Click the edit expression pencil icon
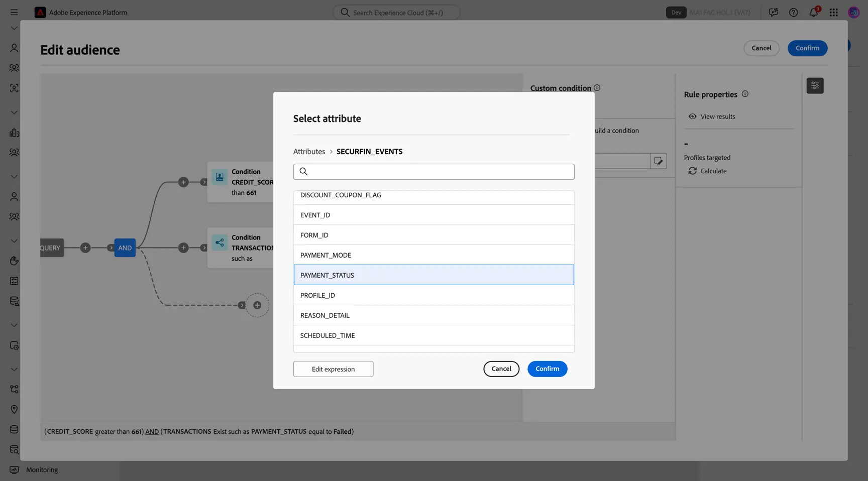 click(658, 161)
